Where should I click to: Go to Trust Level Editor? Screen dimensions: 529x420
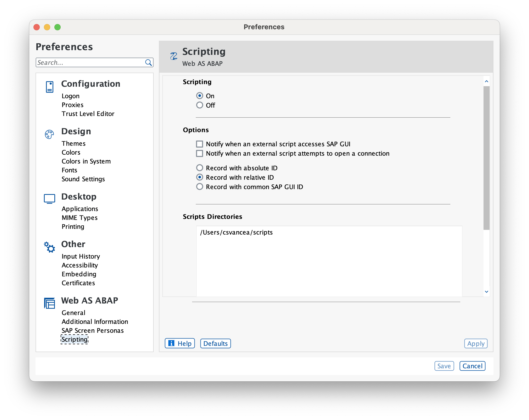click(x=88, y=114)
